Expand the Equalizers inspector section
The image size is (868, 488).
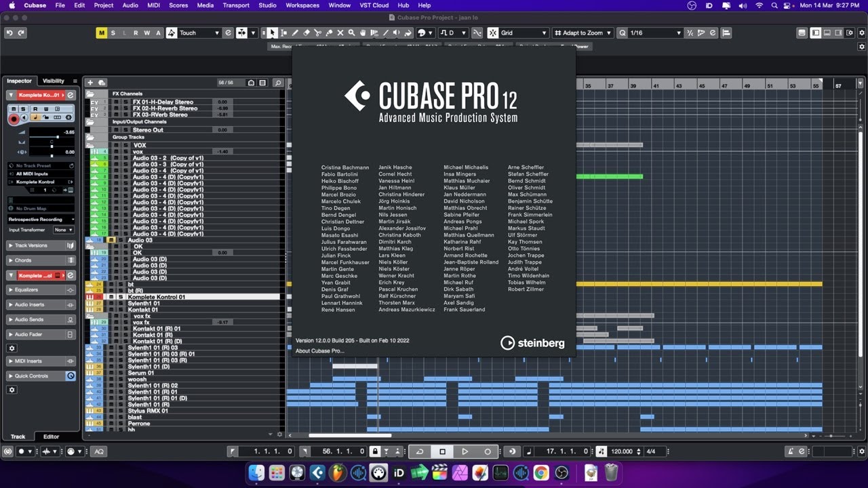point(41,289)
